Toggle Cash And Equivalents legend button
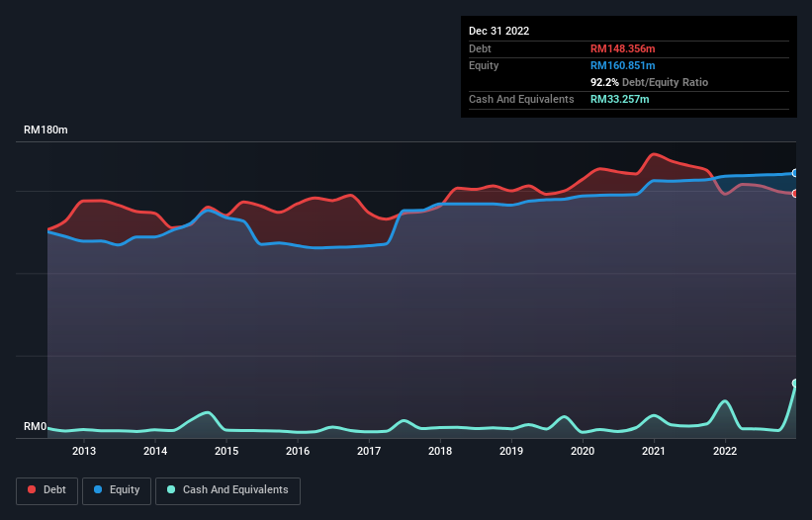The width and height of the screenshot is (812, 520). (227, 490)
